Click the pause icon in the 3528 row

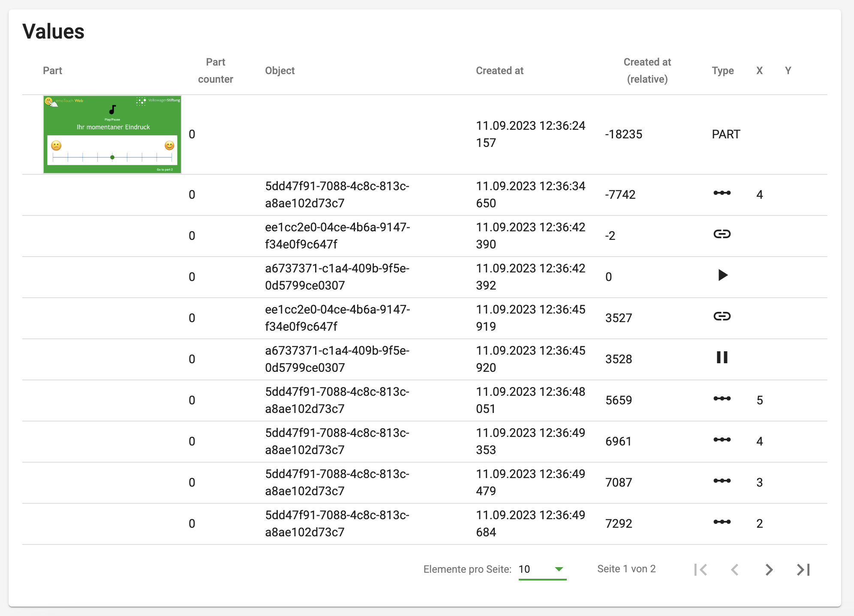coord(722,357)
